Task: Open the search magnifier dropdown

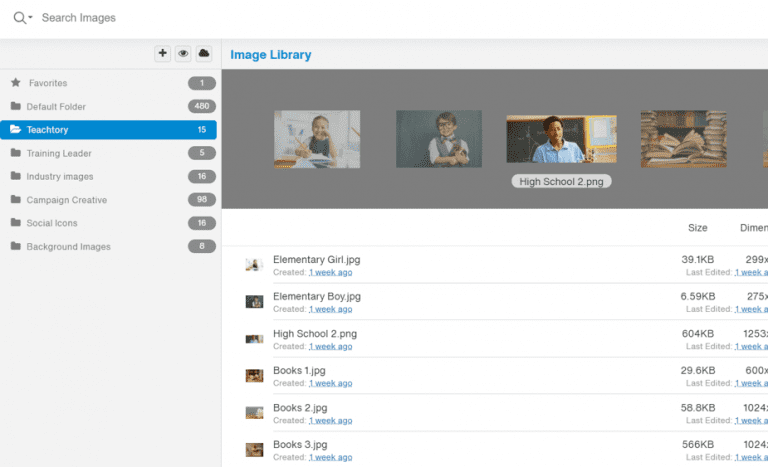Action: pyautogui.click(x=22, y=18)
